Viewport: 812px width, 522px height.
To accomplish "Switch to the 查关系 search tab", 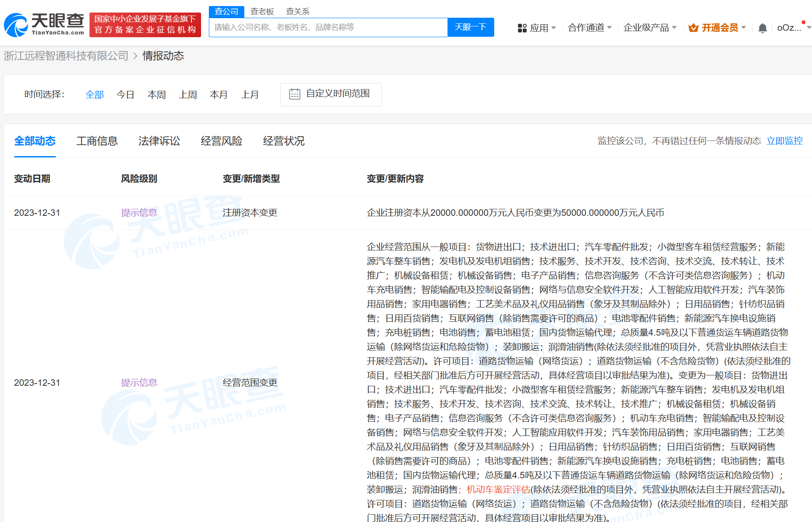I will pyautogui.click(x=297, y=12).
